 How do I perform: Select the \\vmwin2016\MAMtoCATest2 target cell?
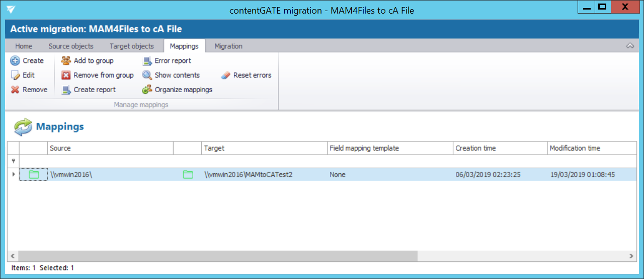(249, 175)
